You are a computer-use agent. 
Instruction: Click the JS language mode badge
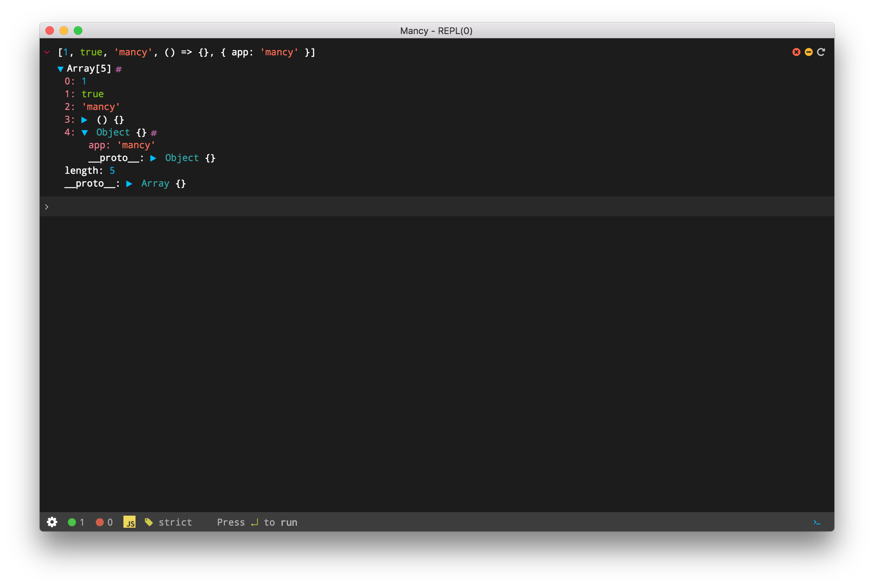[x=129, y=522]
